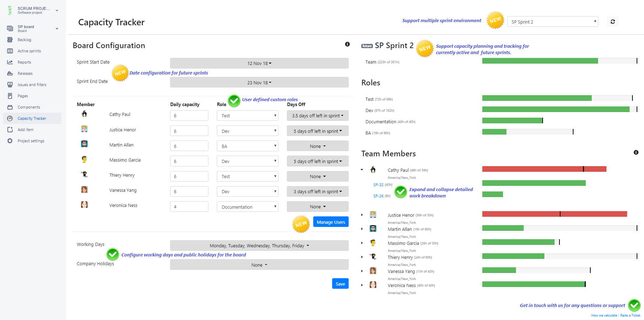
Task: Open Cathy Paul's days off dropdown
Action: (x=318, y=116)
